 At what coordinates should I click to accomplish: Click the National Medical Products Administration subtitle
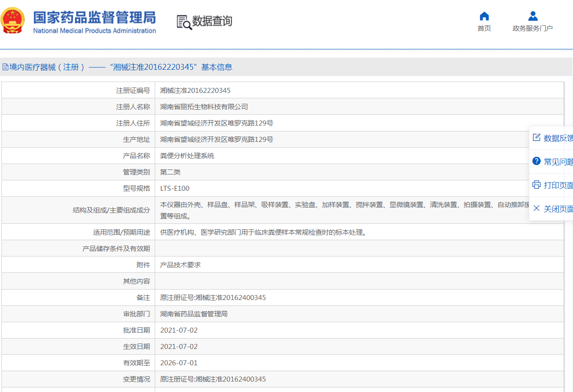pos(94,31)
